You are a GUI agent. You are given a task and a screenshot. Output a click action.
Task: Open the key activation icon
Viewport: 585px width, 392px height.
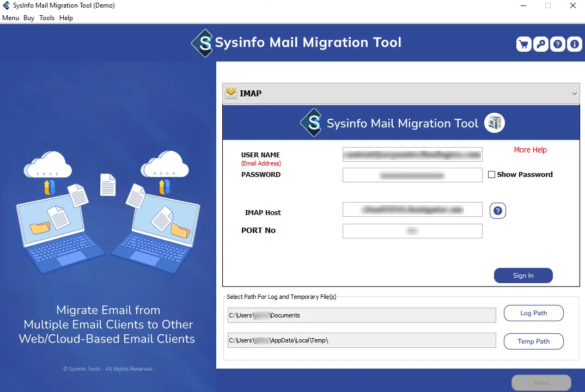pyautogui.click(x=541, y=45)
